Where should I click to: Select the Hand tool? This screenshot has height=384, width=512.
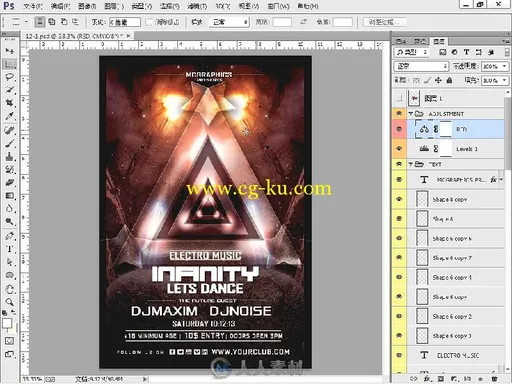pos(9,289)
